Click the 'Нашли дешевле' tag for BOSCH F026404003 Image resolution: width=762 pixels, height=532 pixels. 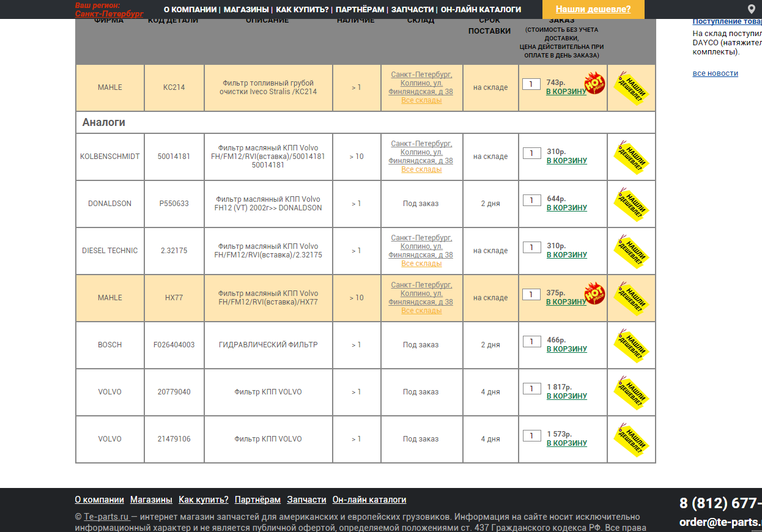point(632,345)
